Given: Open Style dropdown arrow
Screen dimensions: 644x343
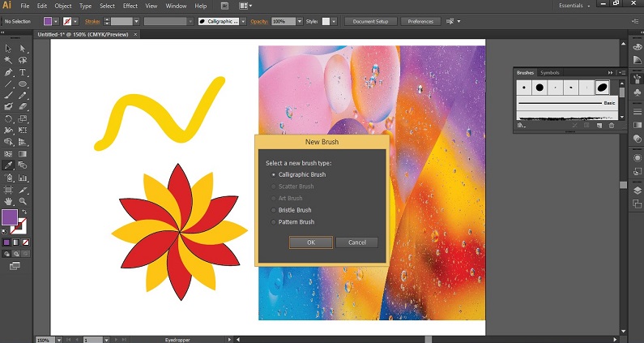Looking at the screenshot, I should pyautogui.click(x=334, y=21).
